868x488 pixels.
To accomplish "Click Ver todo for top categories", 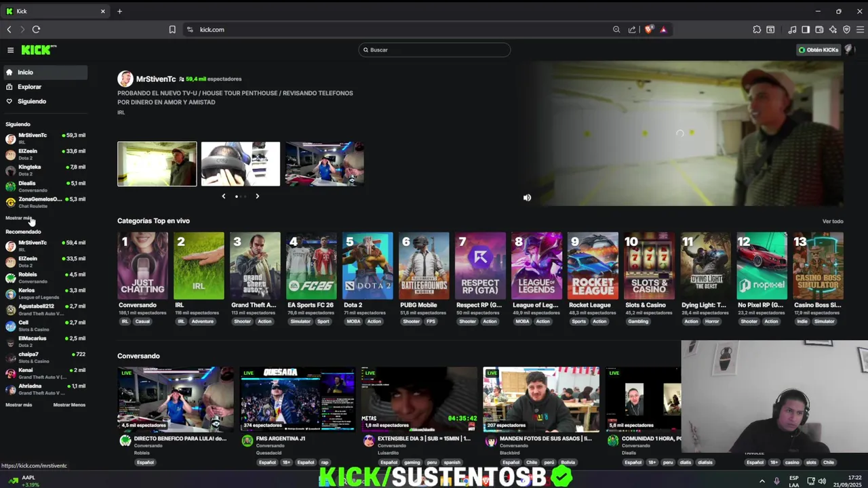I will pos(833,221).
